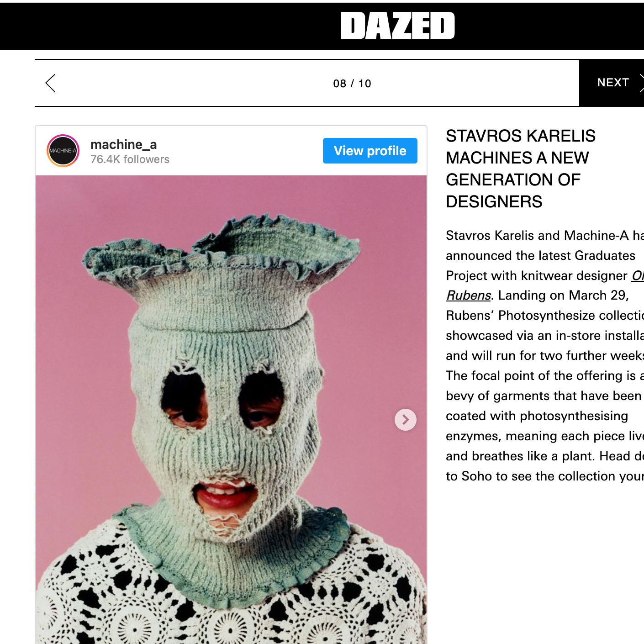Open the machine_a username link
This screenshot has width=644, height=644.
(x=124, y=144)
